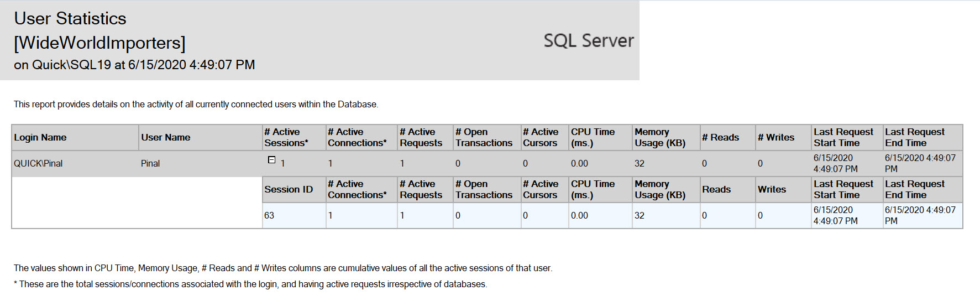Click the SQL Server label

[589, 40]
